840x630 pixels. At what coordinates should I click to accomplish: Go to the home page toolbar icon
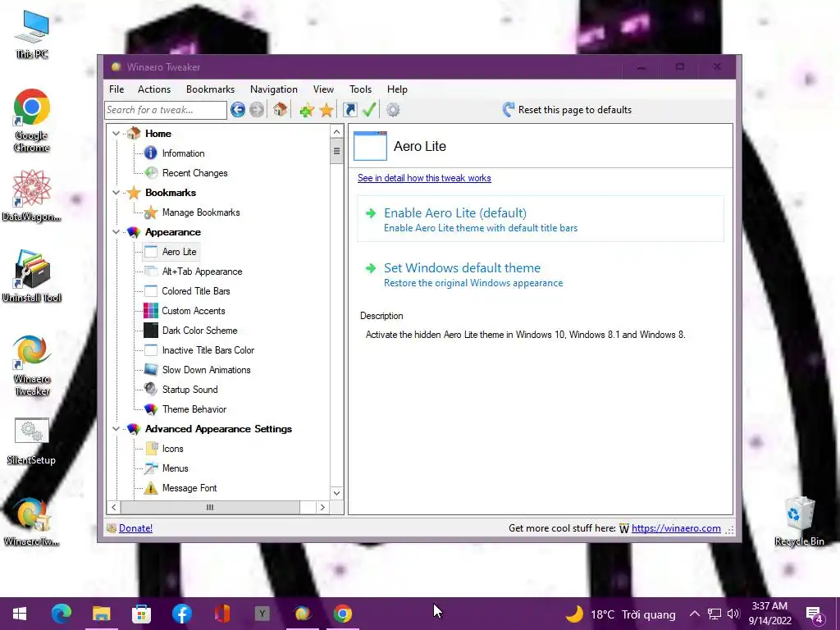[x=280, y=109]
